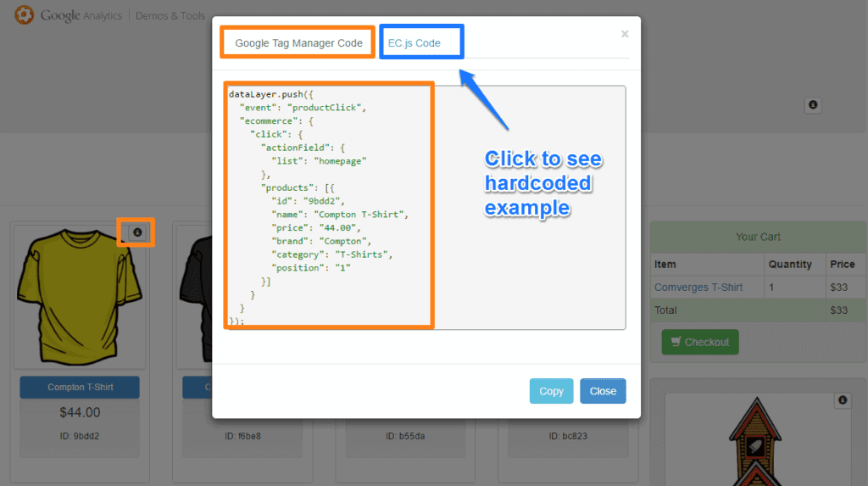Viewport: 868px width, 486px height.
Task: Dismiss the modal using the X icon
Action: tap(625, 34)
